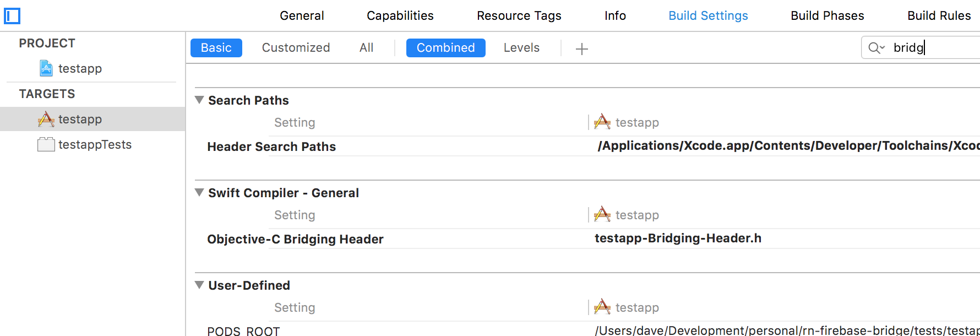The height and width of the screenshot is (336, 980).
Task: Click testapp icon in User-Defined column
Action: (602, 307)
